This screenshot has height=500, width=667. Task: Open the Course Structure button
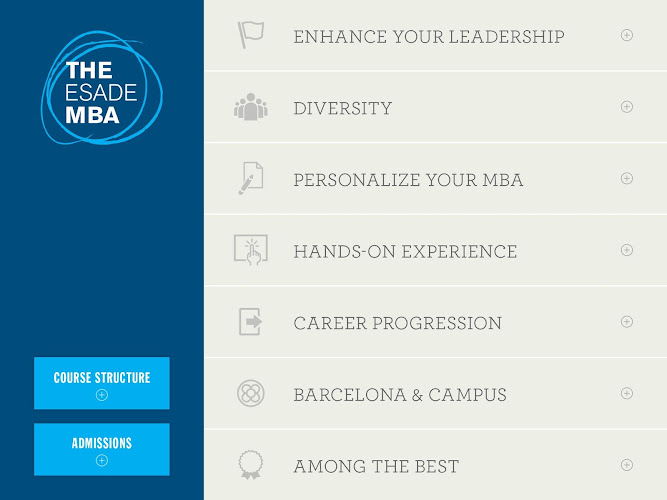pos(102,383)
